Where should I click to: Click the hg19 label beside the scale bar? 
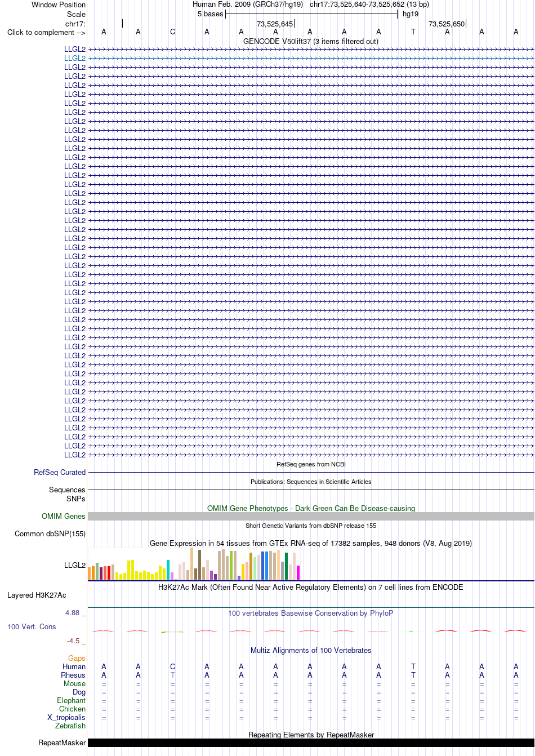click(411, 14)
